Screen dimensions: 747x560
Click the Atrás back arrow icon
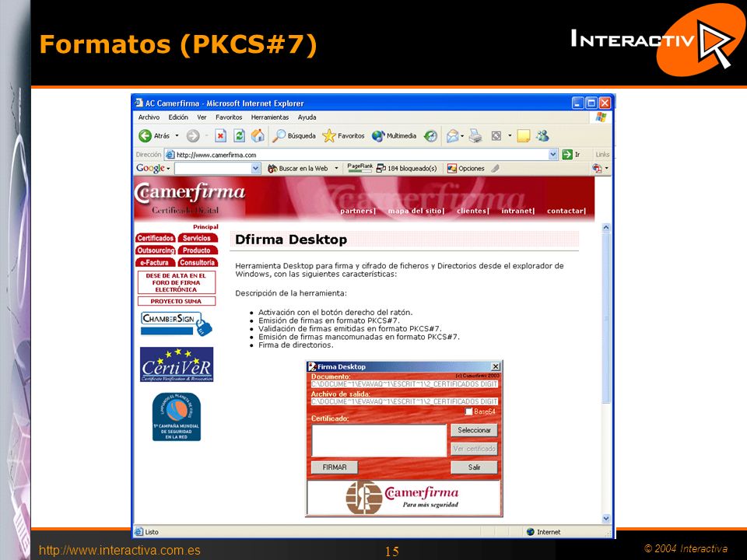[x=145, y=136]
